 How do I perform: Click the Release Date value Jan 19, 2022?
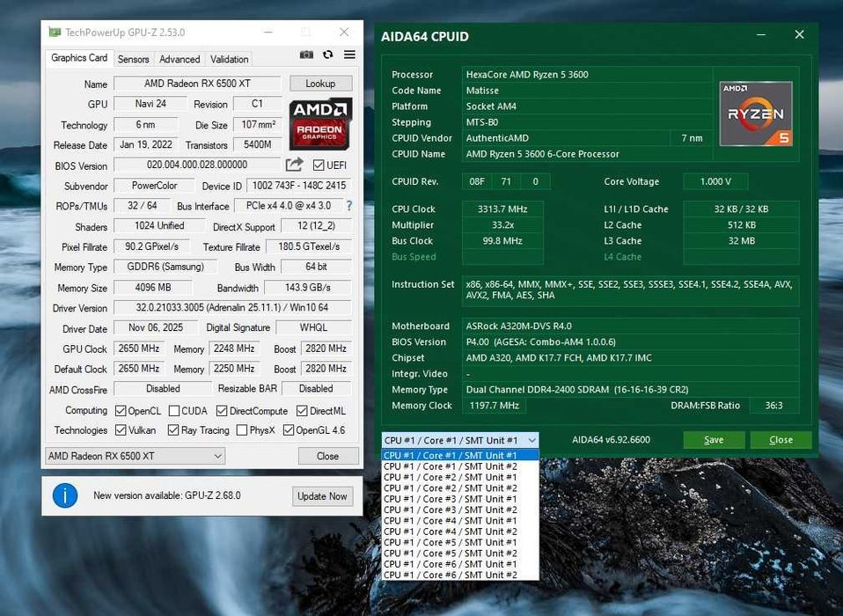pos(146,144)
